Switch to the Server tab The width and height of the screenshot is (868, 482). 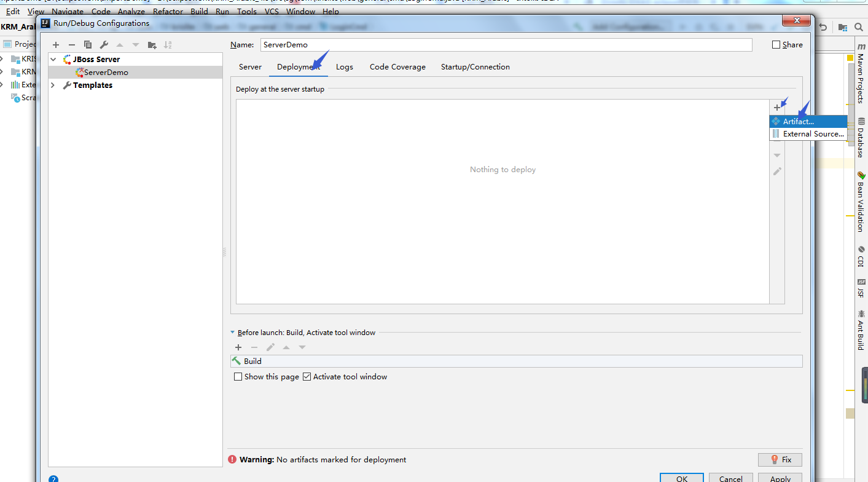click(x=250, y=67)
